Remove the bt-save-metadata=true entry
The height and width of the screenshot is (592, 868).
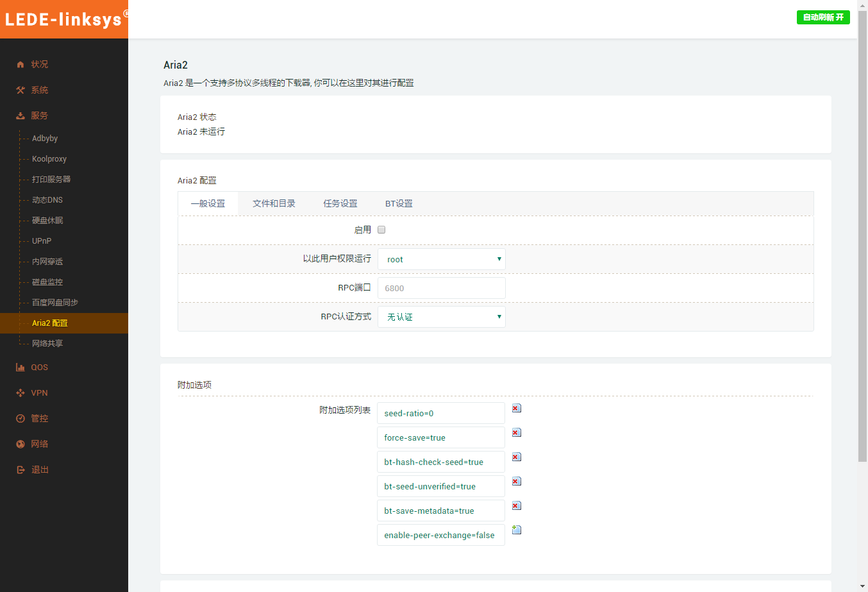click(517, 506)
